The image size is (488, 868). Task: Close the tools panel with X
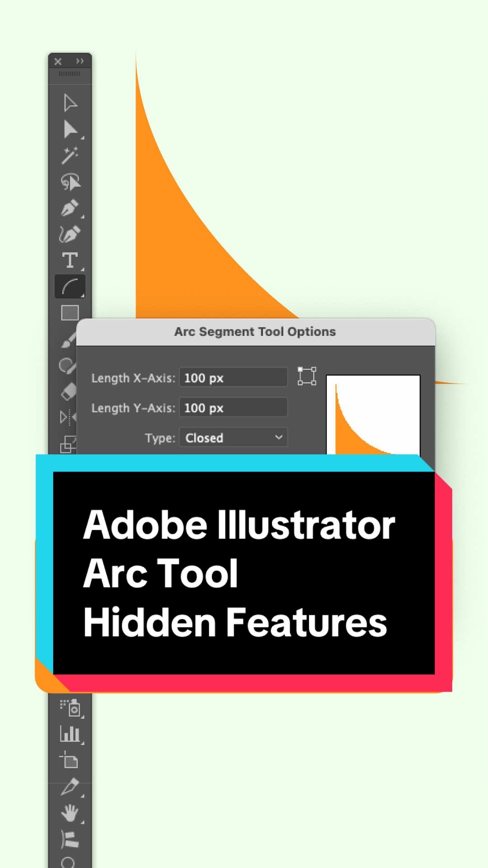coord(58,61)
